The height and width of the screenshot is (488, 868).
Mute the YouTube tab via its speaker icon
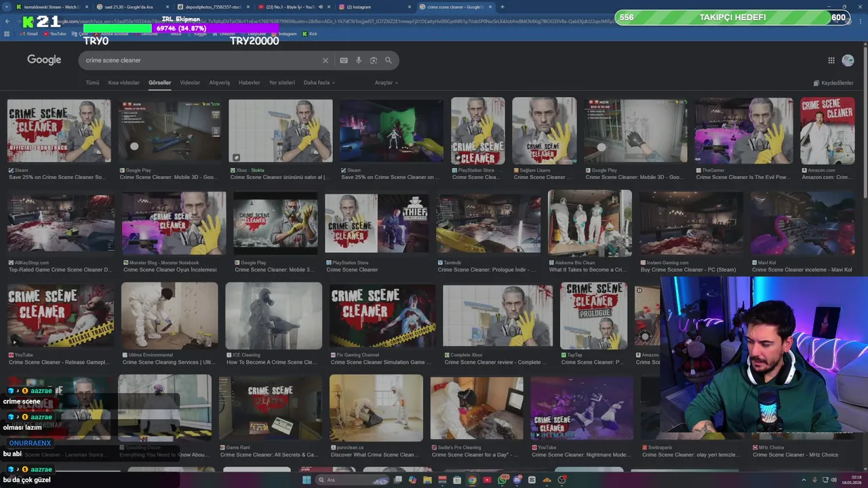321,7
